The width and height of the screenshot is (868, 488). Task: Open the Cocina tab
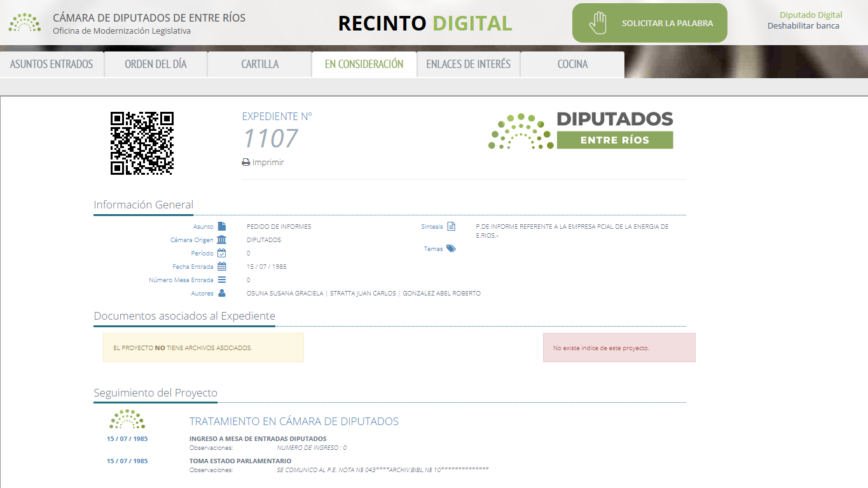pyautogui.click(x=572, y=64)
